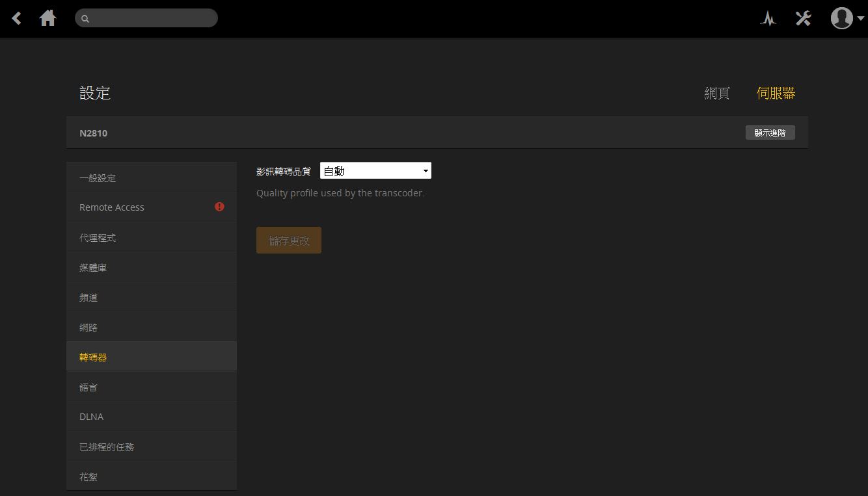868x496 pixels.
Task: Open Remote Access settings
Action: (152, 207)
